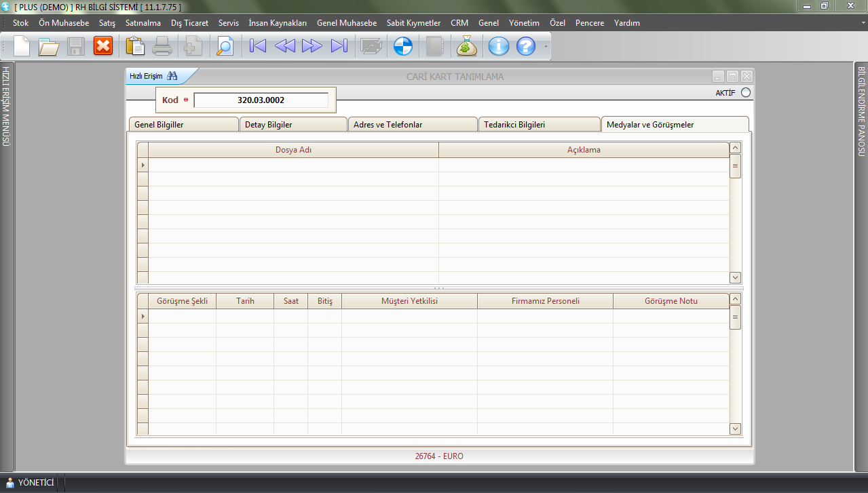The height and width of the screenshot is (493, 868).
Task: Open the Genel Muhasebe menu
Action: [346, 23]
